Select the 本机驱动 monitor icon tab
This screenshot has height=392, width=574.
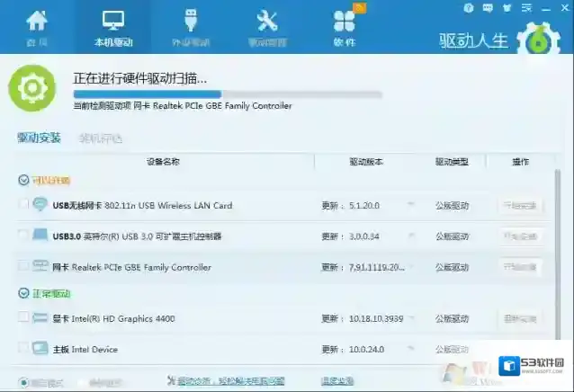[x=113, y=27]
